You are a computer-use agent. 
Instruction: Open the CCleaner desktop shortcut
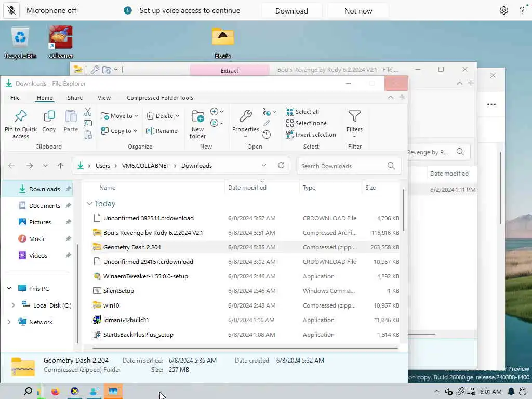pos(61,43)
